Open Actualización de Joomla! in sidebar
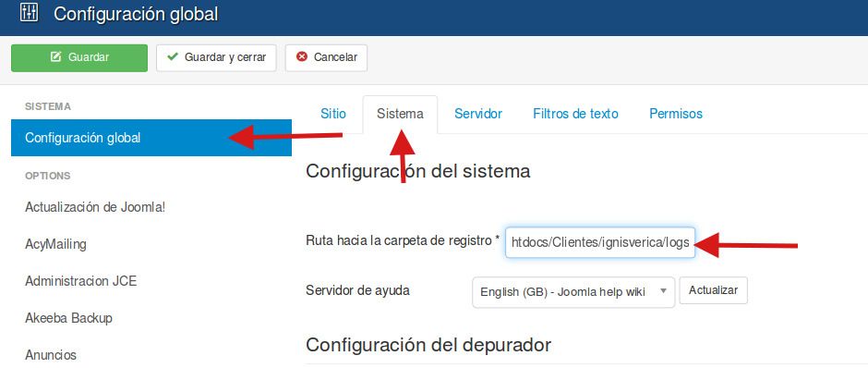 (x=95, y=207)
